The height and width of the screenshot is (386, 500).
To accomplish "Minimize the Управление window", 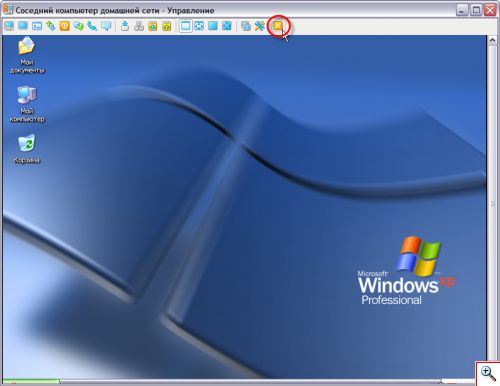I will tap(462, 10).
